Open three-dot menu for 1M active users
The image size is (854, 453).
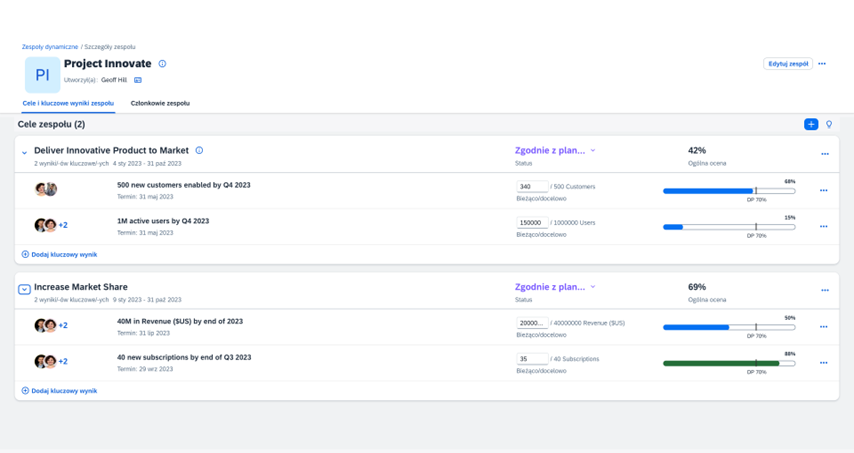824,226
